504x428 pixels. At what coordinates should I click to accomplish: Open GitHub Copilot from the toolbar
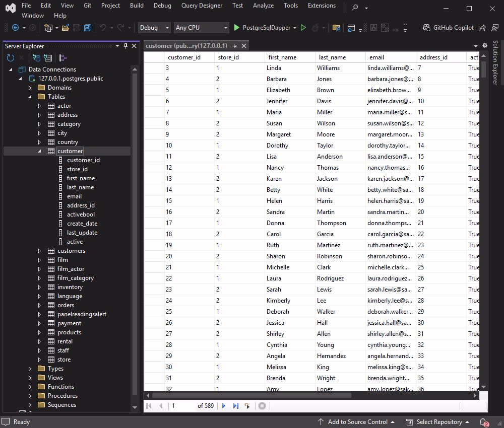(449, 28)
